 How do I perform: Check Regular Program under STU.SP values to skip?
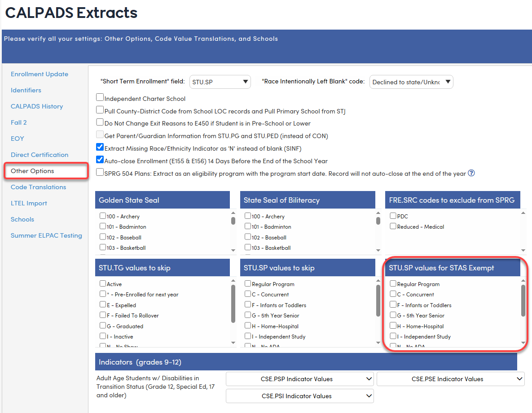(x=248, y=283)
